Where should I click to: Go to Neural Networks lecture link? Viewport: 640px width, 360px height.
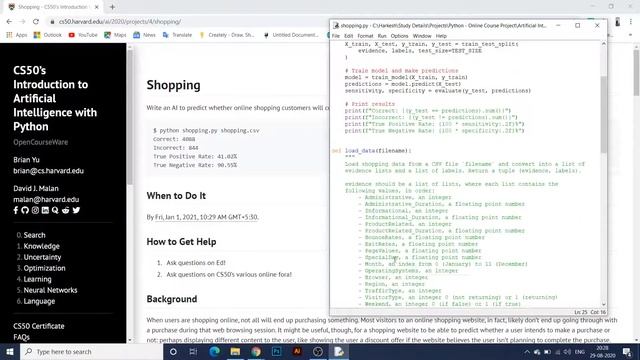coord(50,290)
